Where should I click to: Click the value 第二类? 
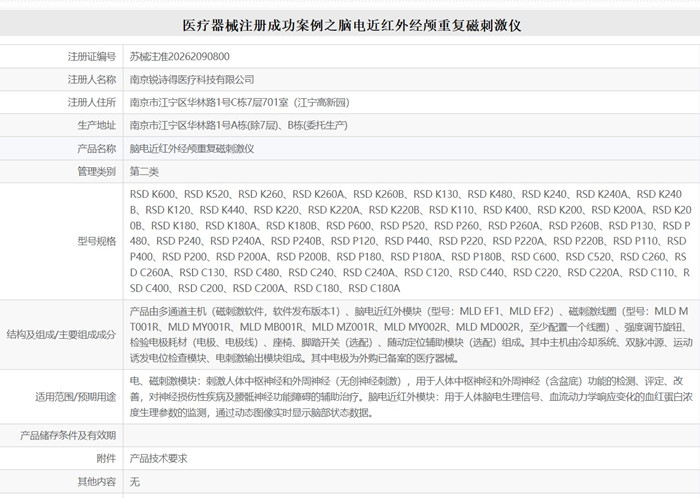pos(144,171)
